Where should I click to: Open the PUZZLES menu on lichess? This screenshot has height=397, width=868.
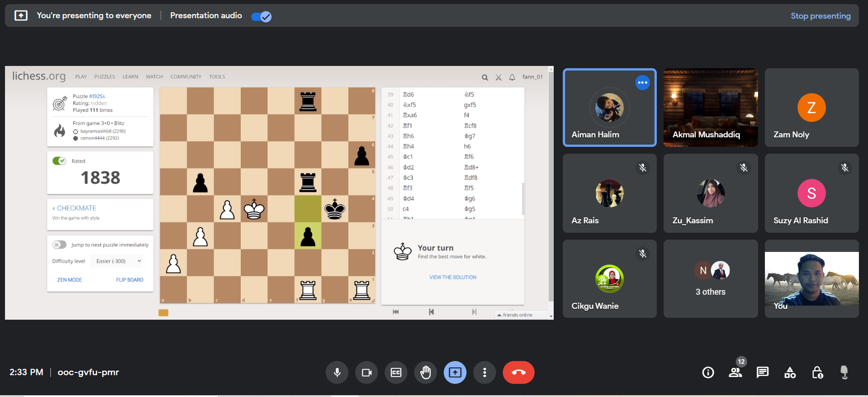pos(104,77)
